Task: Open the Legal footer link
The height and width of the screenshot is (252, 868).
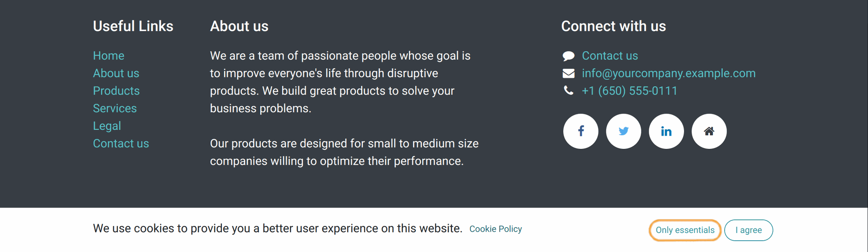Action: pos(107,126)
